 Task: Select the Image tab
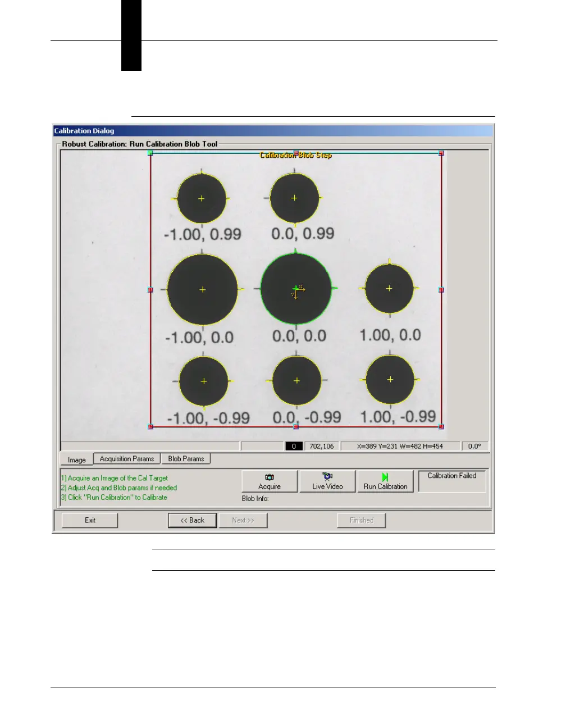[77, 459]
